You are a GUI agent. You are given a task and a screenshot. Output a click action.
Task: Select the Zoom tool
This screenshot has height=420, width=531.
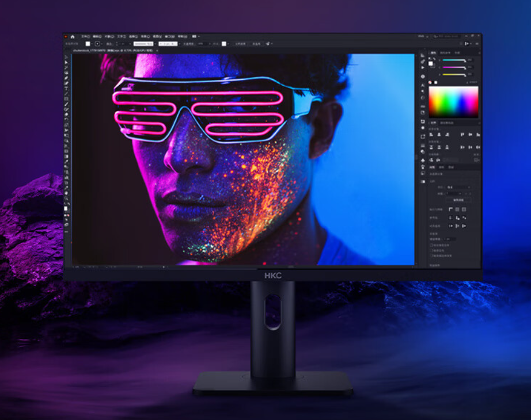point(66,198)
